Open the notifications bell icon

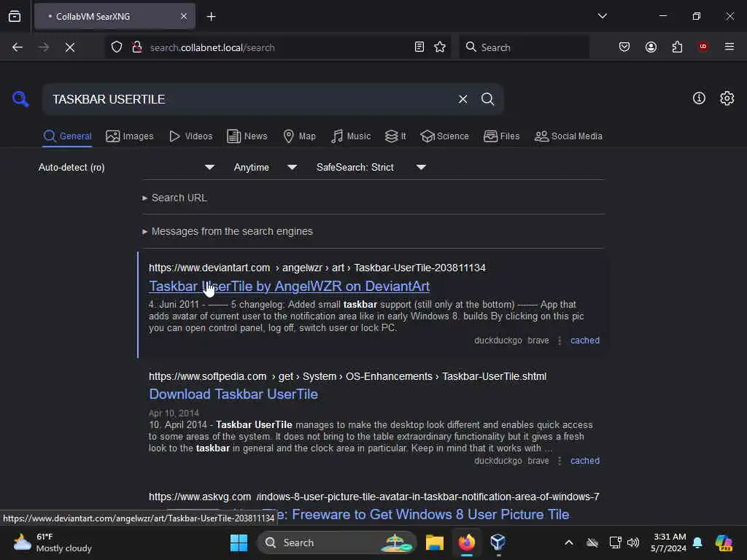click(x=697, y=542)
